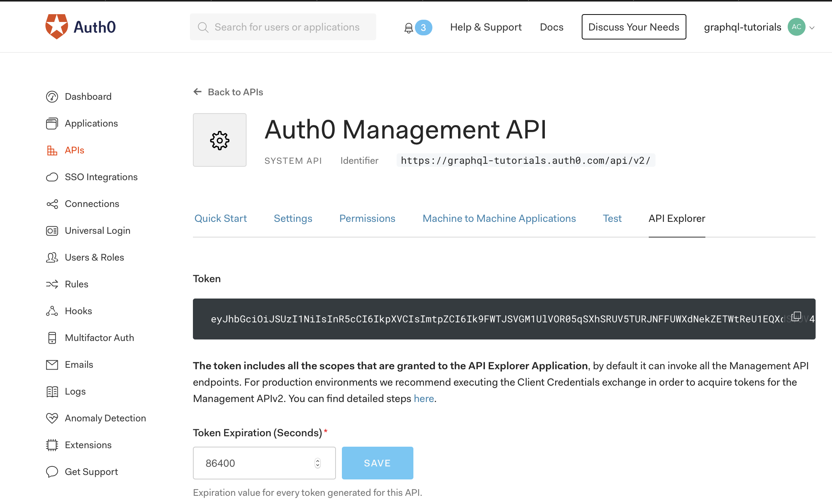Open Connections from the sidebar
Image resolution: width=832 pixels, height=504 pixels.
pyautogui.click(x=92, y=204)
